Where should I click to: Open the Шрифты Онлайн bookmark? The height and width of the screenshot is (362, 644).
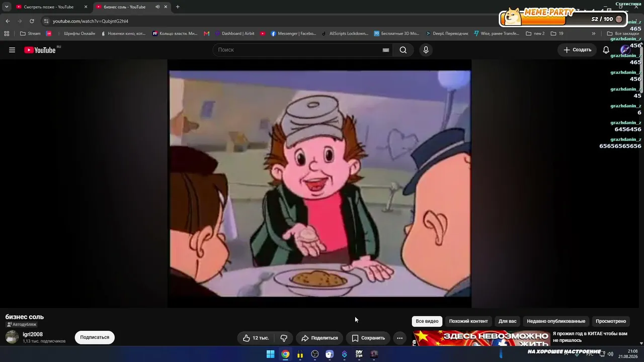tap(75, 34)
